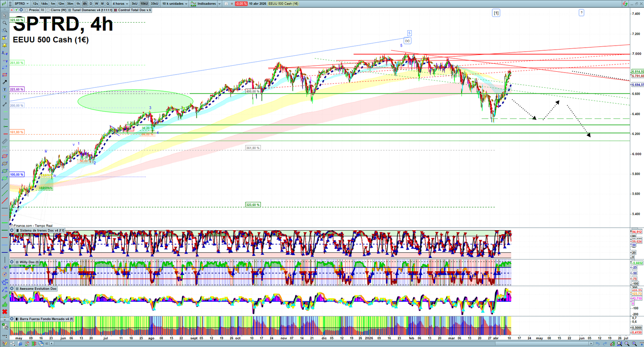Click the red X delete drawings icon
The width and height of the screenshot is (644, 347).
click(x=4, y=312)
